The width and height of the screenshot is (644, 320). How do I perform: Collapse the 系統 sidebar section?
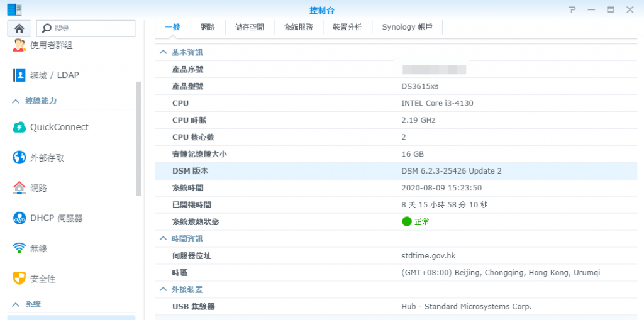coord(16,304)
